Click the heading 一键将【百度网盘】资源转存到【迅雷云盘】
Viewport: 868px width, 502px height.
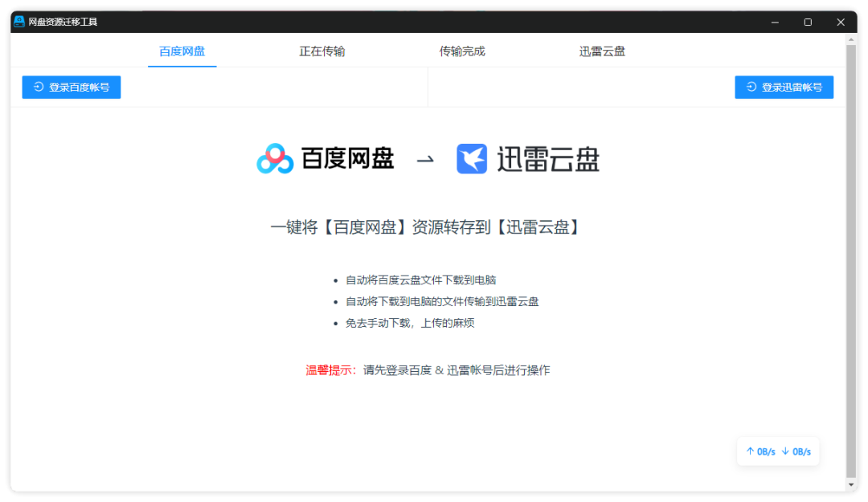point(424,227)
